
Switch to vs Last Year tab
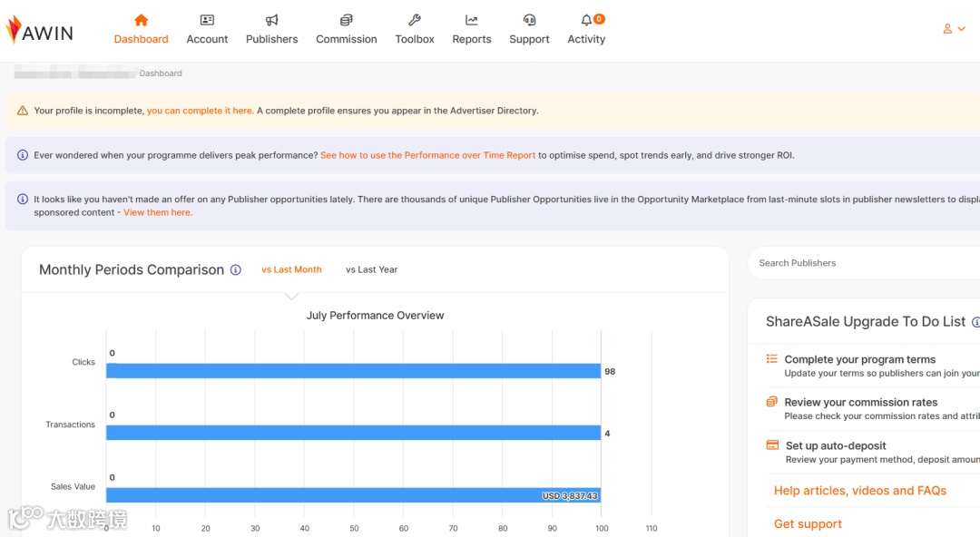tap(371, 269)
